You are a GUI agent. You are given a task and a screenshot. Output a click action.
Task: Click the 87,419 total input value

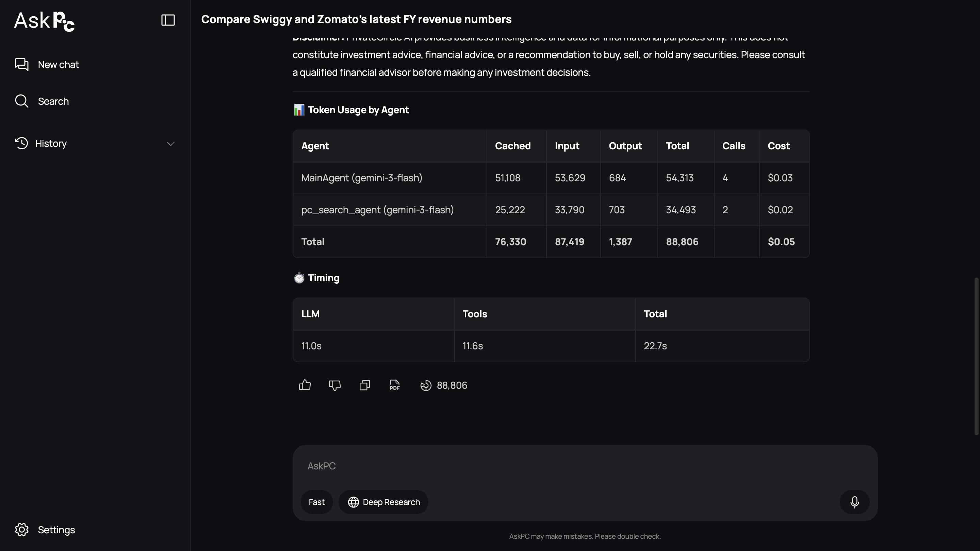[569, 242]
